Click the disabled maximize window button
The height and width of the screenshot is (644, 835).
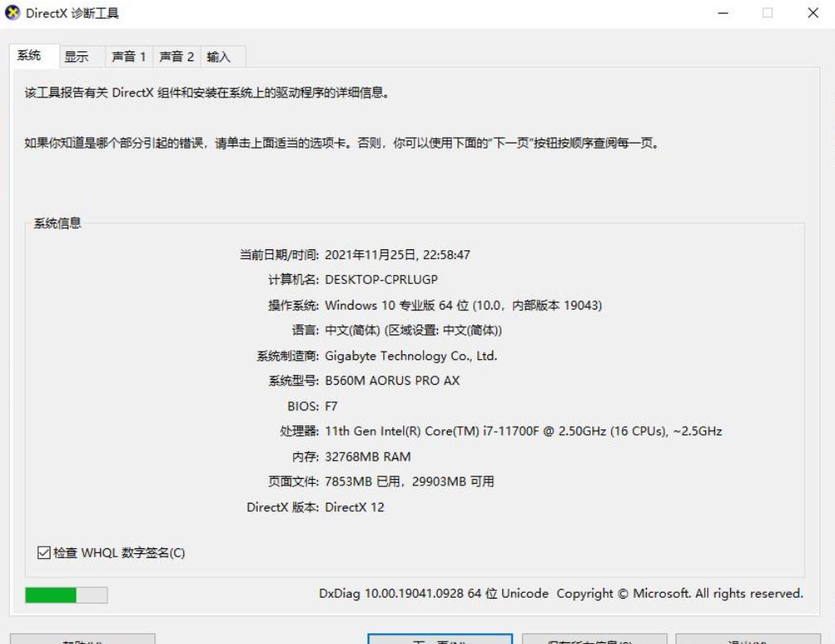(x=767, y=12)
